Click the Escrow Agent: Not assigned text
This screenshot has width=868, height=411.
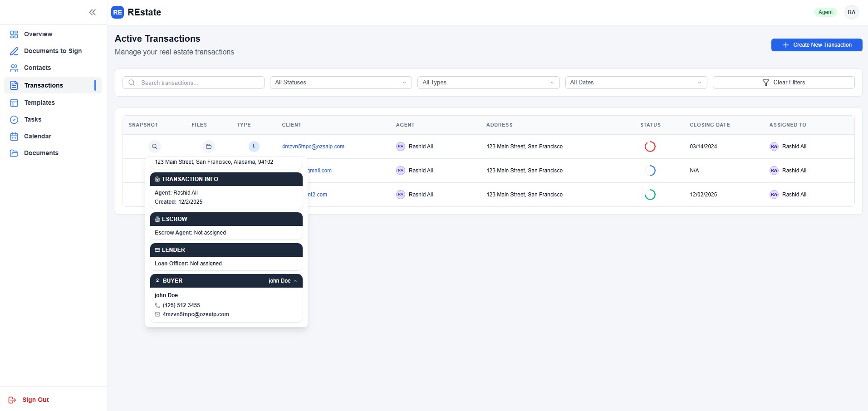pos(190,233)
